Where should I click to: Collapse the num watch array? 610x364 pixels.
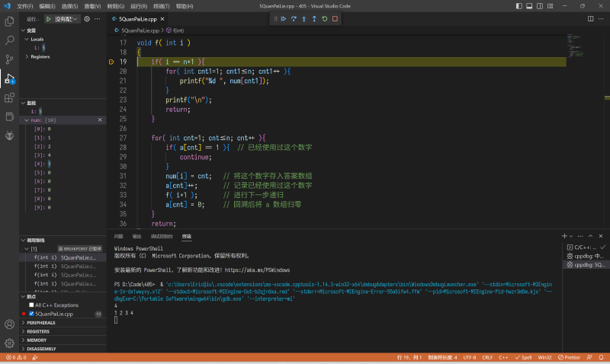tap(27, 120)
